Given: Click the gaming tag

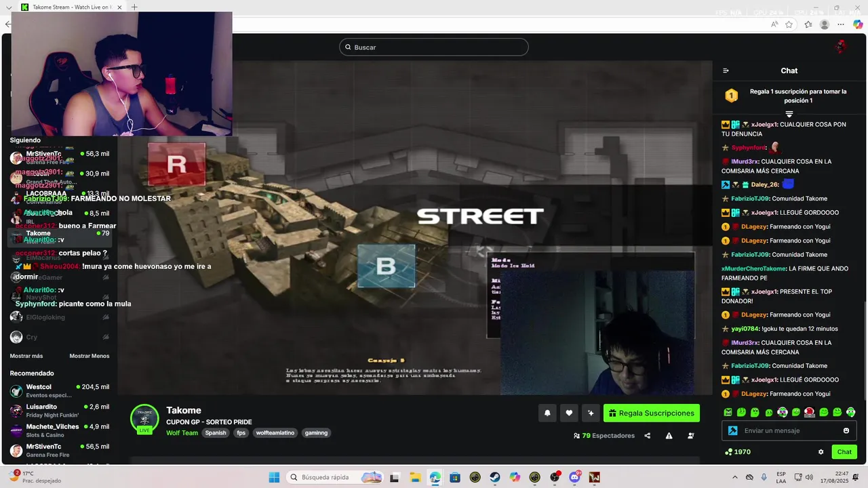Looking at the screenshot, I should [x=316, y=433].
